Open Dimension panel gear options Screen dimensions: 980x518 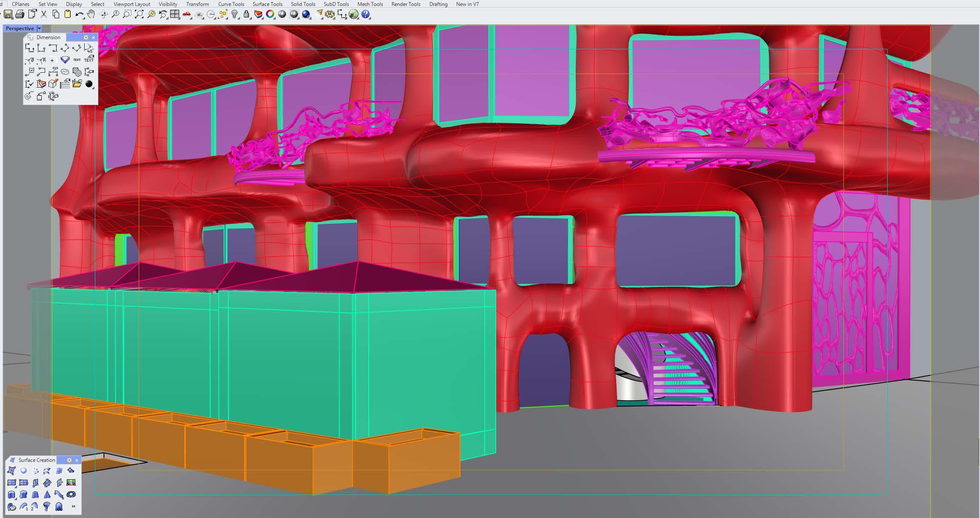(86, 37)
